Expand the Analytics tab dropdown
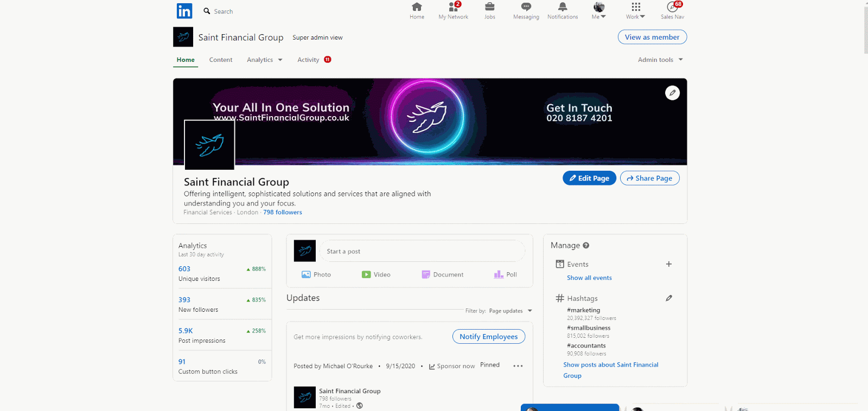Screen dimensions: 868x411 pyautogui.click(x=265, y=60)
